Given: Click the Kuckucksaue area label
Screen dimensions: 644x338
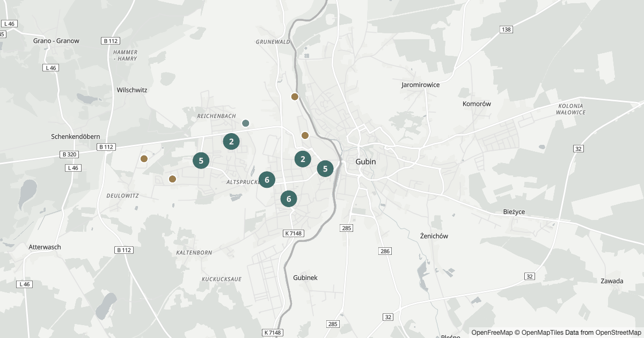Looking at the screenshot, I should [222, 279].
